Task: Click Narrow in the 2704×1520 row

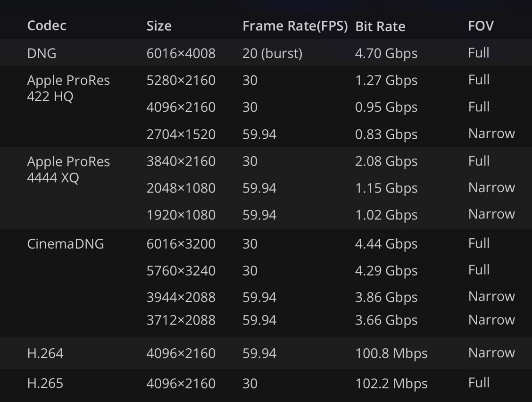Action: (x=491, y=134)
